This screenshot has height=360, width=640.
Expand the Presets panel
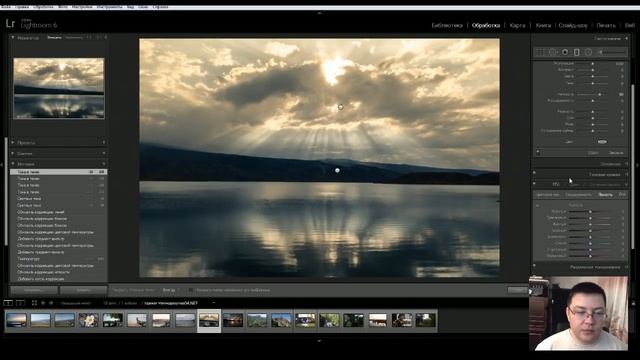coord(13,142)
